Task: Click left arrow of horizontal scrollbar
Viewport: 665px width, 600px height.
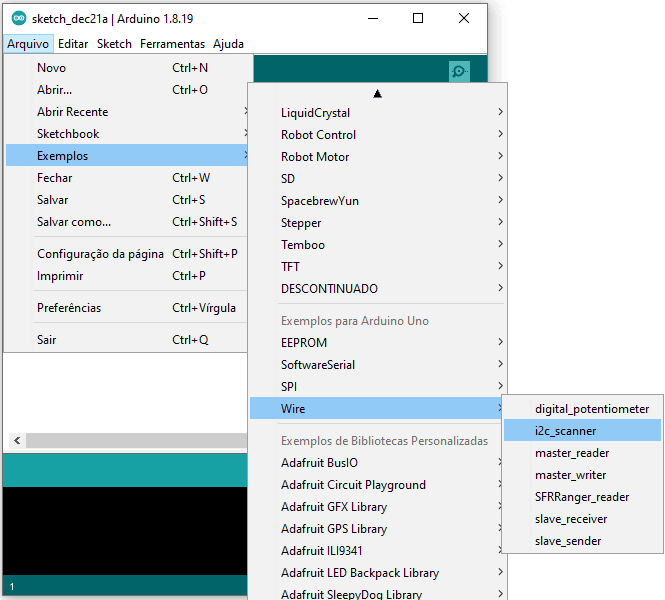Action: tap(17, 441)
